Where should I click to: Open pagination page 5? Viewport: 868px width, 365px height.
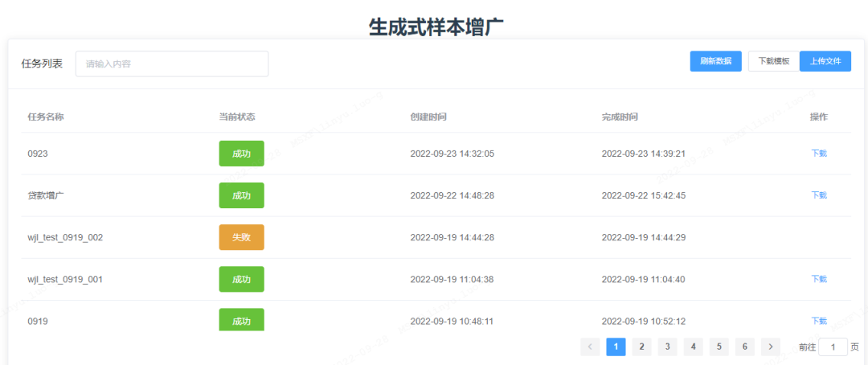coord(719,347)
